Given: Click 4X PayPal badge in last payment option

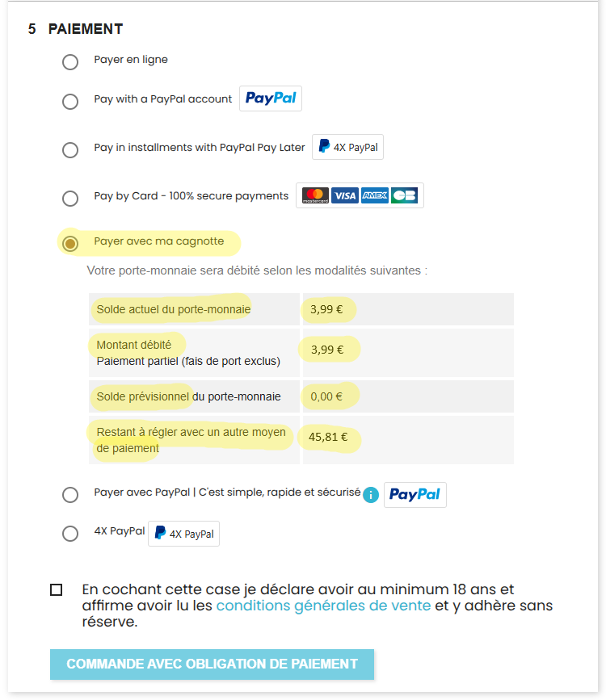Looking at the screenshot, I should (x=183, y=533).
